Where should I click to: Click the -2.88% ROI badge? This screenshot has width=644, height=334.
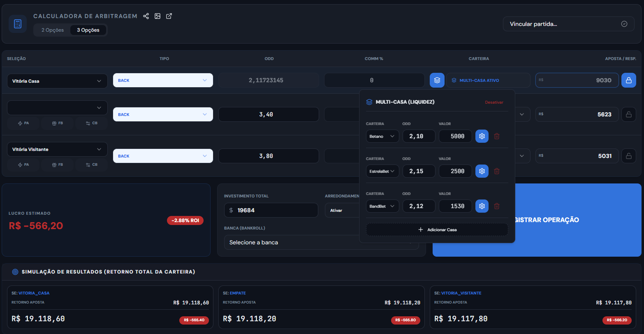point(185,220)
